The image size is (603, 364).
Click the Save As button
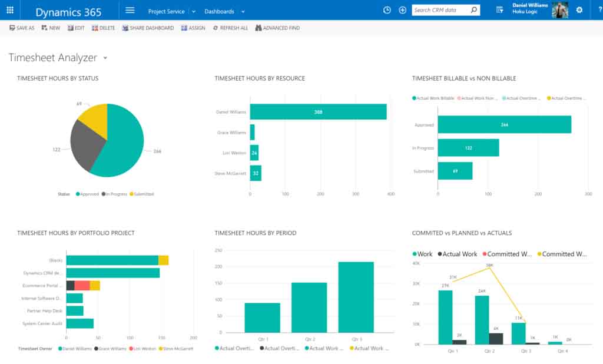coord(22,28)
